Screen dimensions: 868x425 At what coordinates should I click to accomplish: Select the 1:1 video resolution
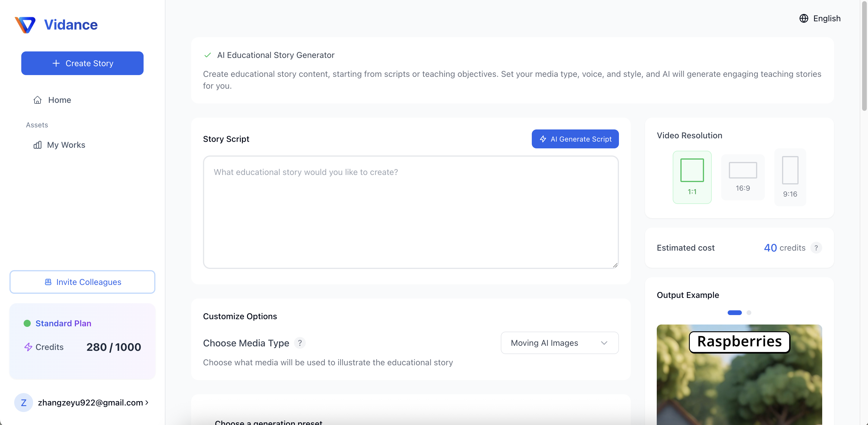692,177
